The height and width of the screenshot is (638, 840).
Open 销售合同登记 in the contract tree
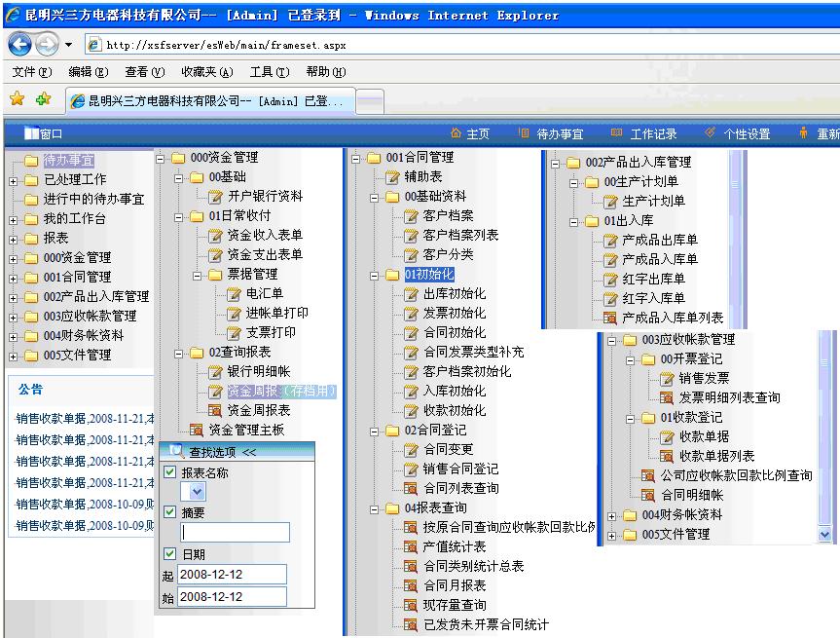(460, 469)
